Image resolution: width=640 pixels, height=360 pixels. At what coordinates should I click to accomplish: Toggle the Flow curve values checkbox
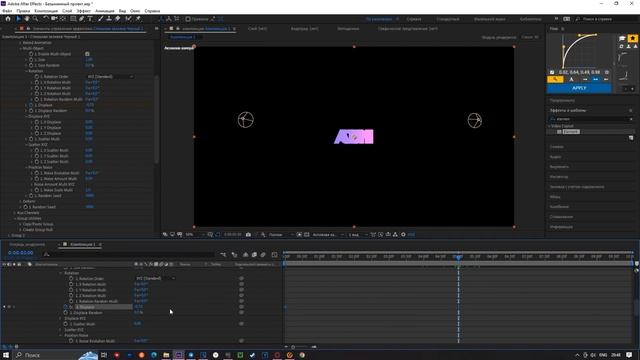tap(552, 72)
